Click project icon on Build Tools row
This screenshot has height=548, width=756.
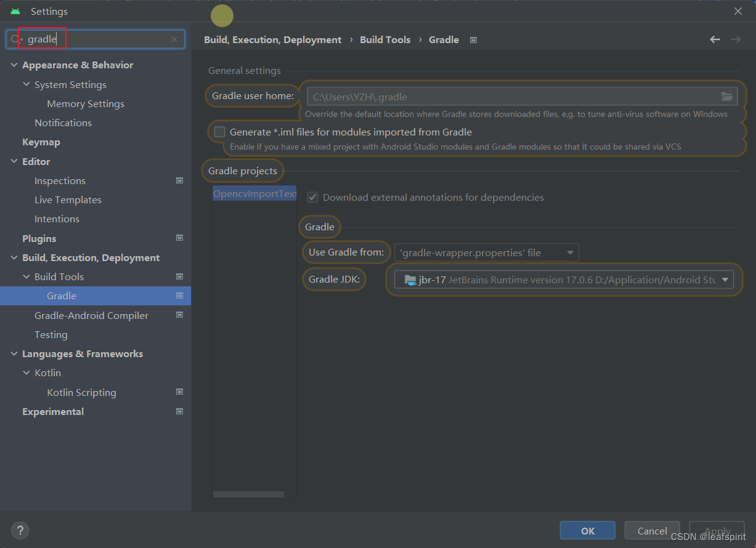click(180, 276)
